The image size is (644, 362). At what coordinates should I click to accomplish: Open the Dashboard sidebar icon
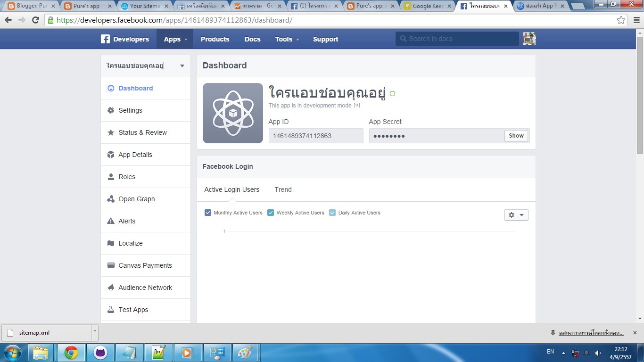[x=111, y=88]
